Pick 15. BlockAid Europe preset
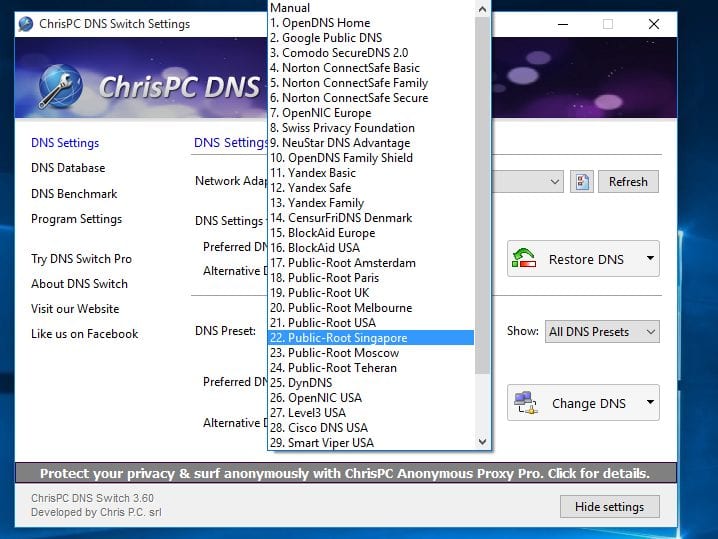718x539 pixels. [370, 233]
